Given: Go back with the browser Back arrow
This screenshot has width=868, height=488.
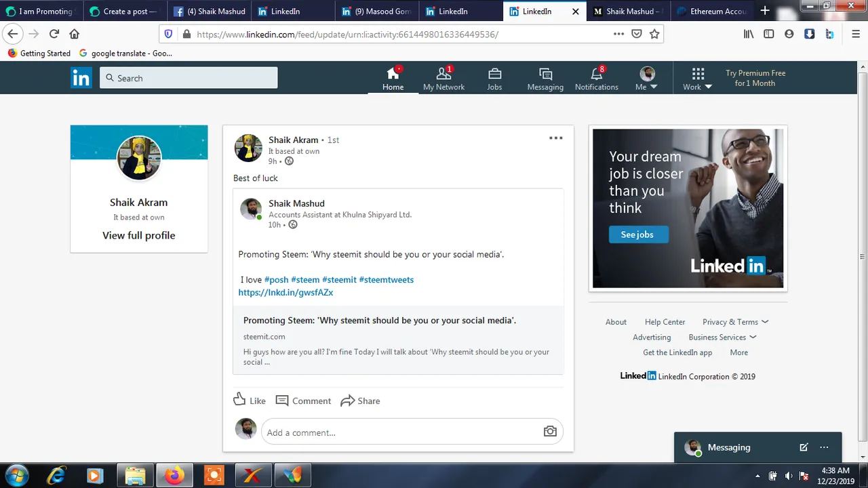Looking at the screenshot, I should (13, 34).
